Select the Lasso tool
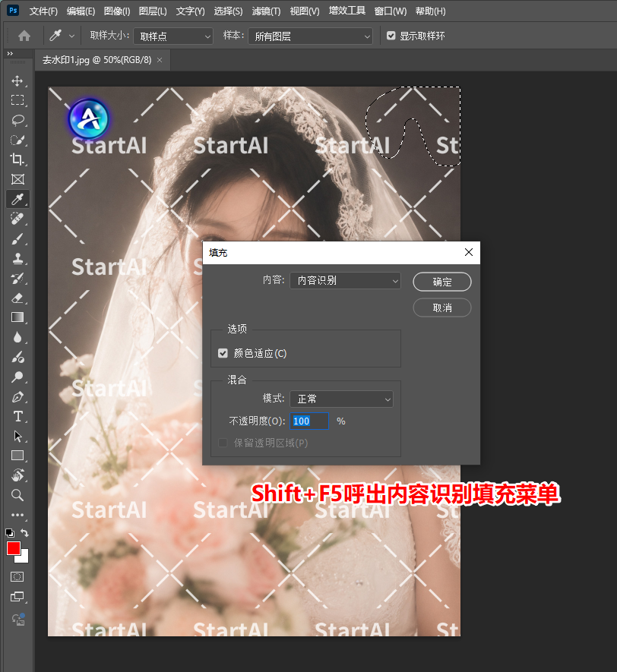This screenshot has height=672, width=617. [17, 120]
